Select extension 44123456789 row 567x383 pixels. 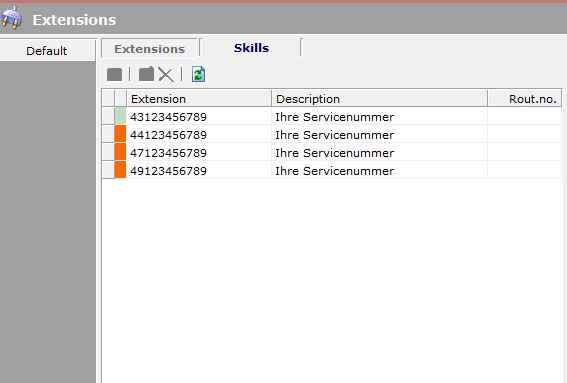point(332,135)
